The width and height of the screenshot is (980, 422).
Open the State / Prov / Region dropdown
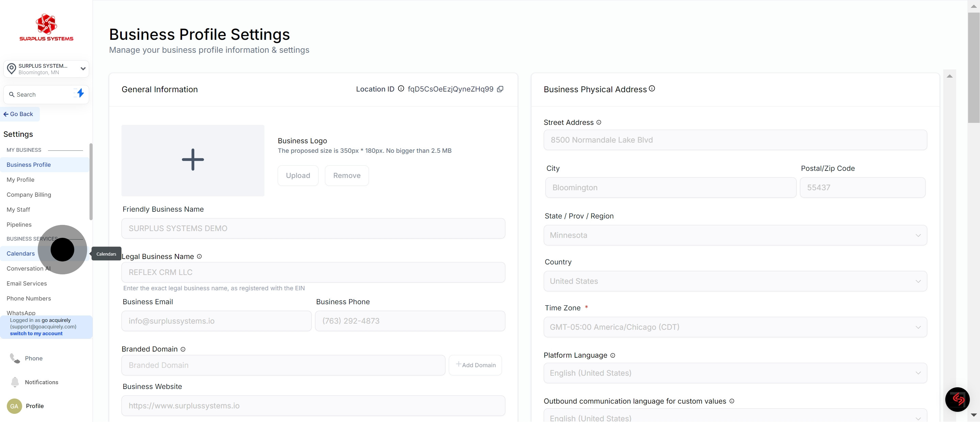735,235
